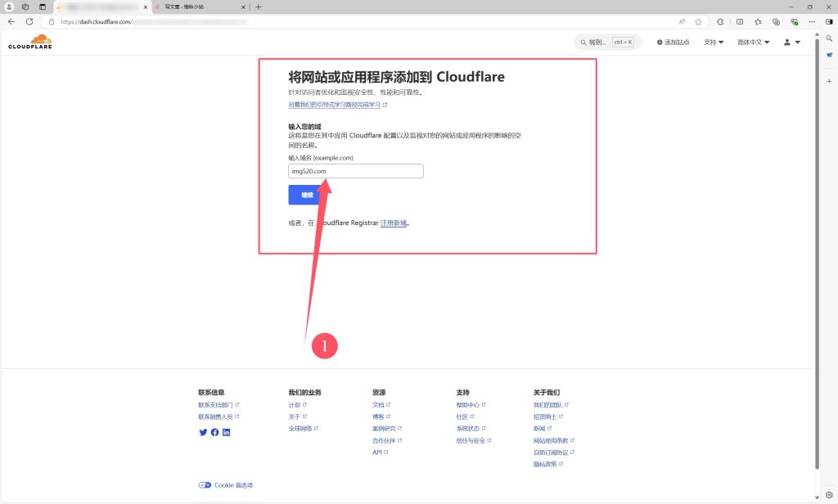
Task: Expand the 支持 dropdown in the header
Action: tap(714, 43)
